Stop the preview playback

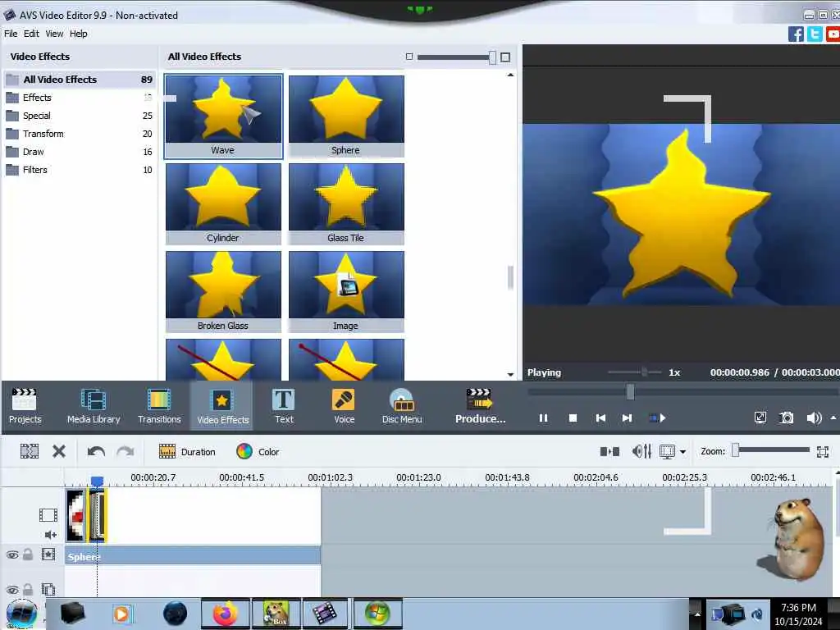point(573,418)
